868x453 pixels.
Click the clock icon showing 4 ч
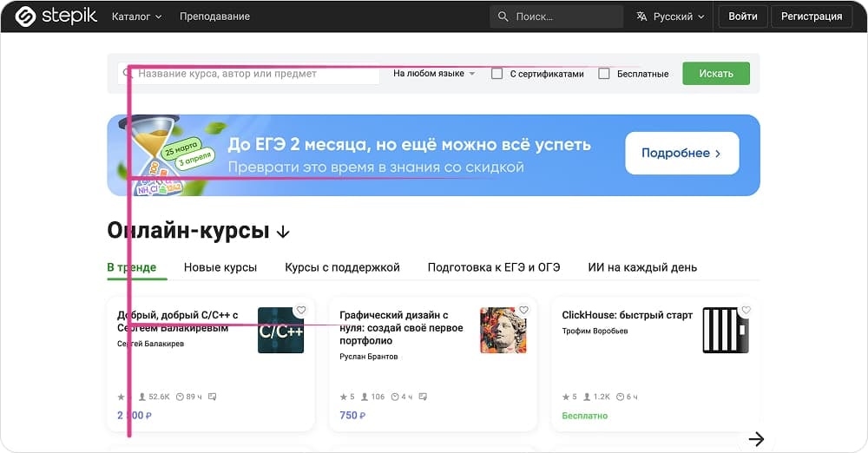pyautogui.click(x=395, y=397)
